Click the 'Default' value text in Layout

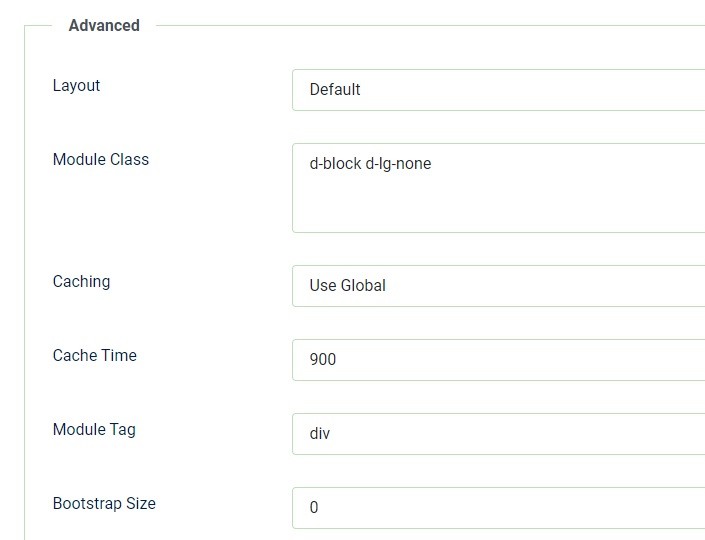coord(335,90)
